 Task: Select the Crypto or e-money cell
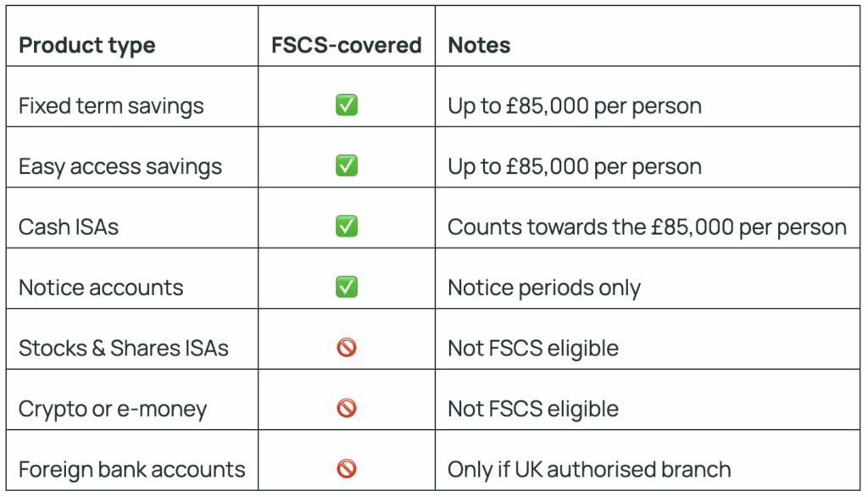112,409
